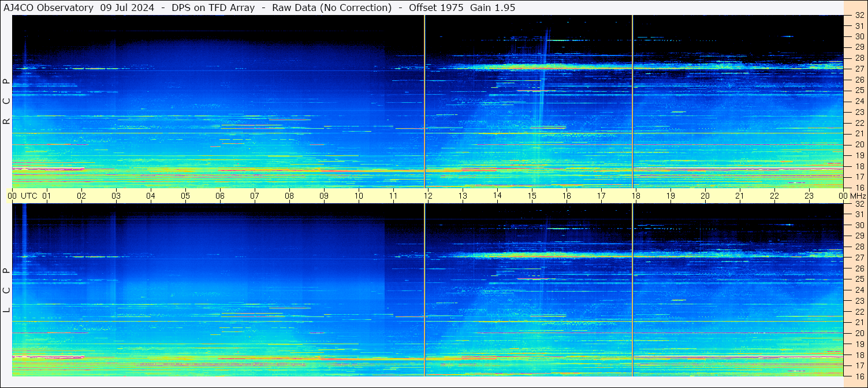Image resolution: width=868 pixels, height=388 pixels.
Task: Select hour 21 on the UTC axis
Action: coord(740,196)
